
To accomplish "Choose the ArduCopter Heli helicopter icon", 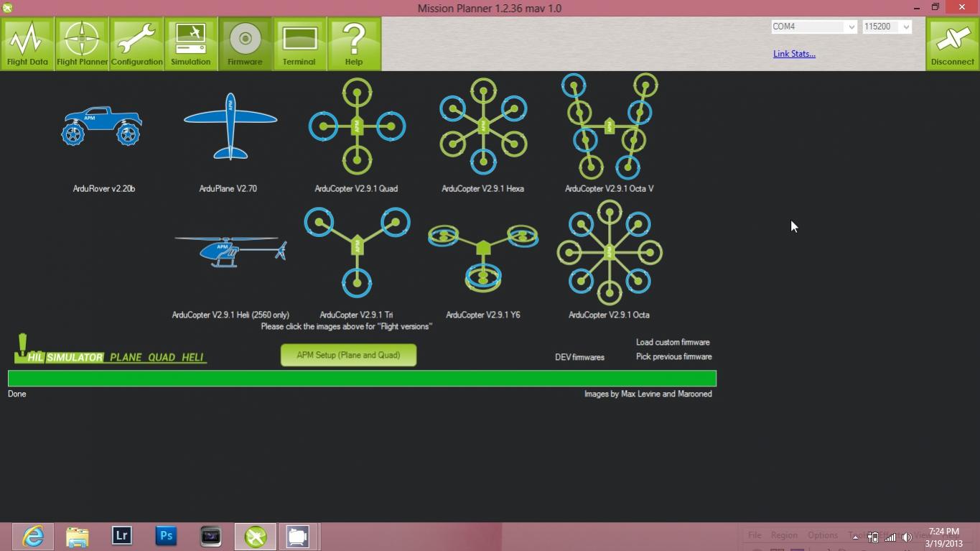I will (x=230, y=252).
